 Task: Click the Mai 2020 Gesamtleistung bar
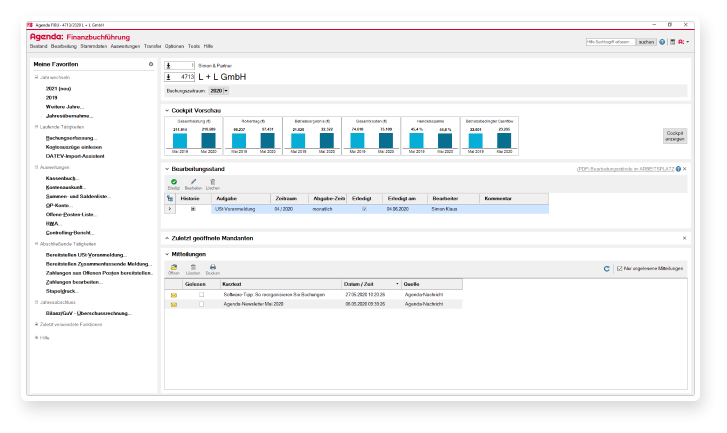tap(208, 140)
